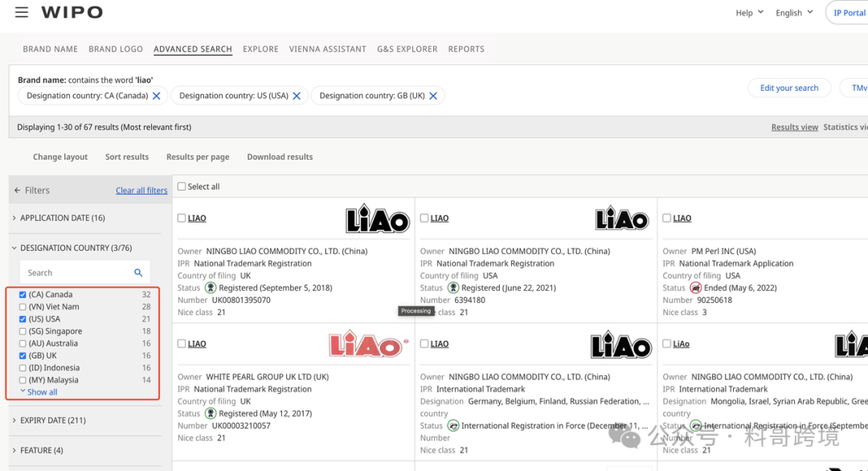Open the LIAO link for Ended mark 90250618
This screenshot has height=471, width=868.
click(682, 218)
